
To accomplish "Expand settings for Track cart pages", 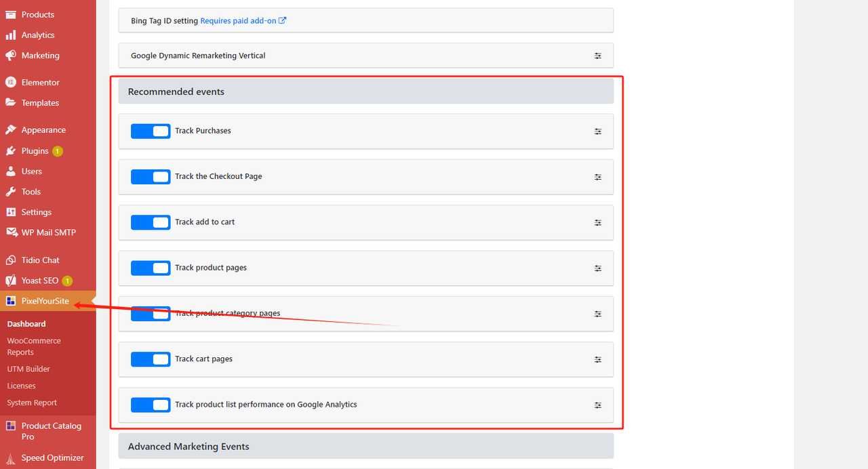I will pyautogui.click(x=598, y=359).
